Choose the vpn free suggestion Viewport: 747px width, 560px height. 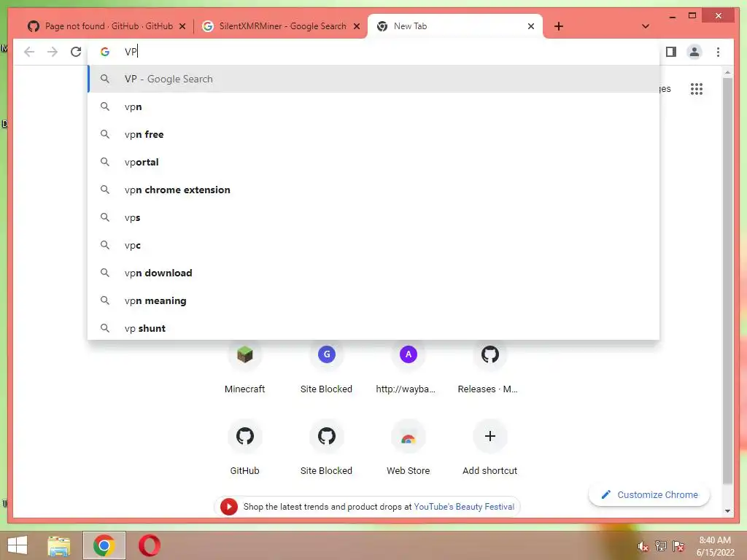click(374, 134)
